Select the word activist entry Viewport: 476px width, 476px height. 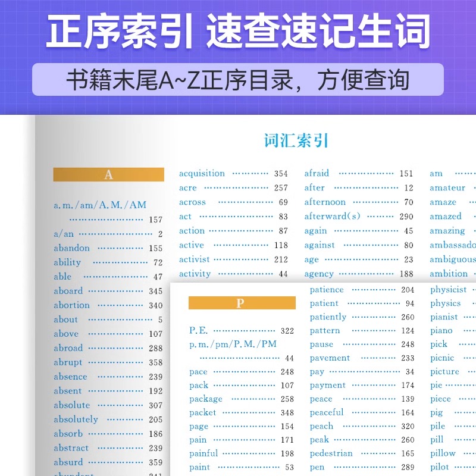pyautogui.click(x=195, y=259)
